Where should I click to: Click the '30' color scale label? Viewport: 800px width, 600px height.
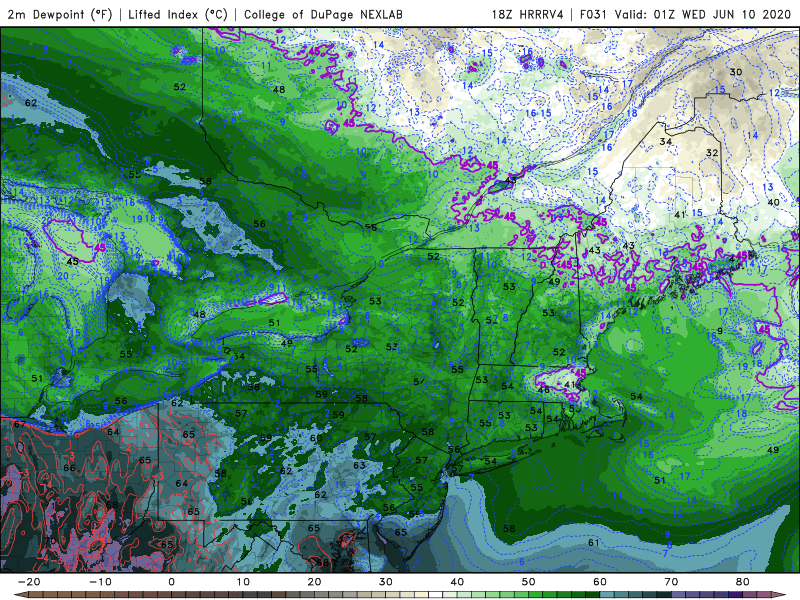click(386, 582)
